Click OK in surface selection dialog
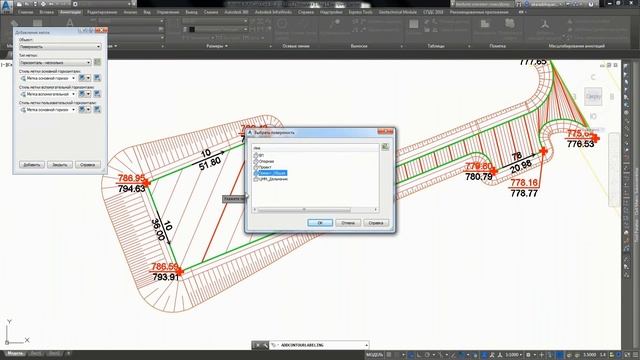 click(x=320, y=223)
